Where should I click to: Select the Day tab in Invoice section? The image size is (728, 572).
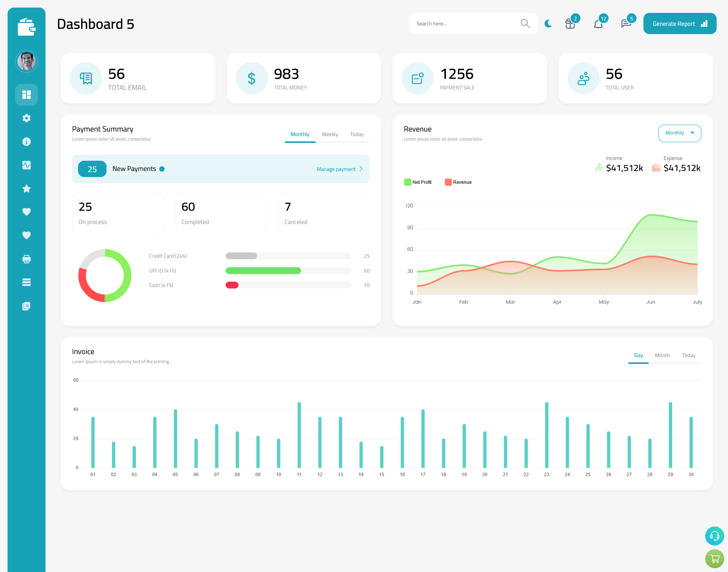(x=638, y=355)
